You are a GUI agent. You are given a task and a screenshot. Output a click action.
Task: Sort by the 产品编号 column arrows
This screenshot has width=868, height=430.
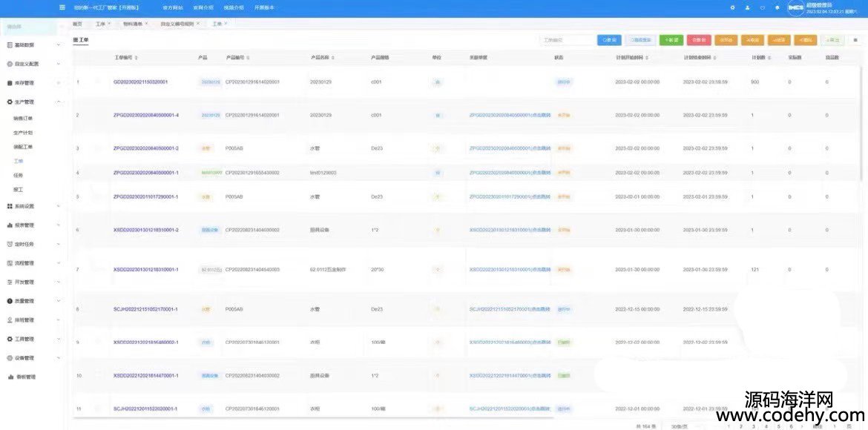[248, 58]
